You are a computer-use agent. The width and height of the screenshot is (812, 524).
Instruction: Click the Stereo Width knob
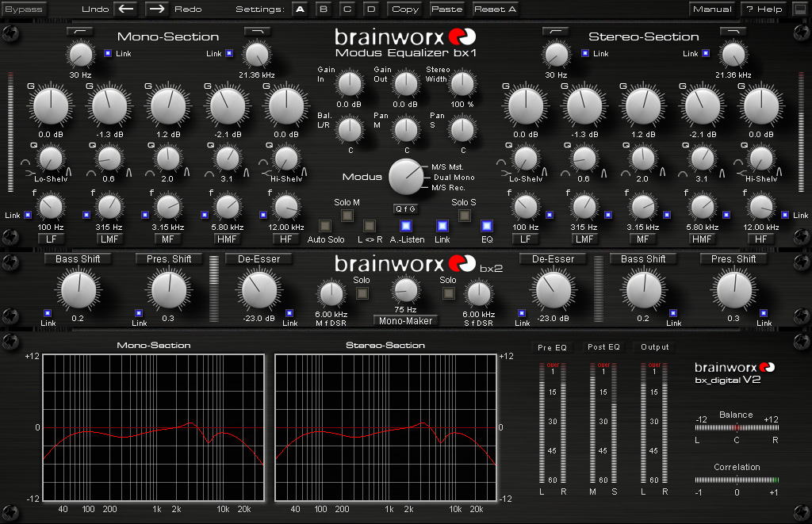click(462, 83)
